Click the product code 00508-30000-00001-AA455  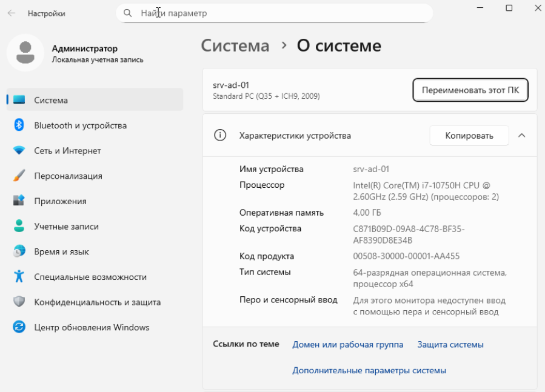coord(406,256)
